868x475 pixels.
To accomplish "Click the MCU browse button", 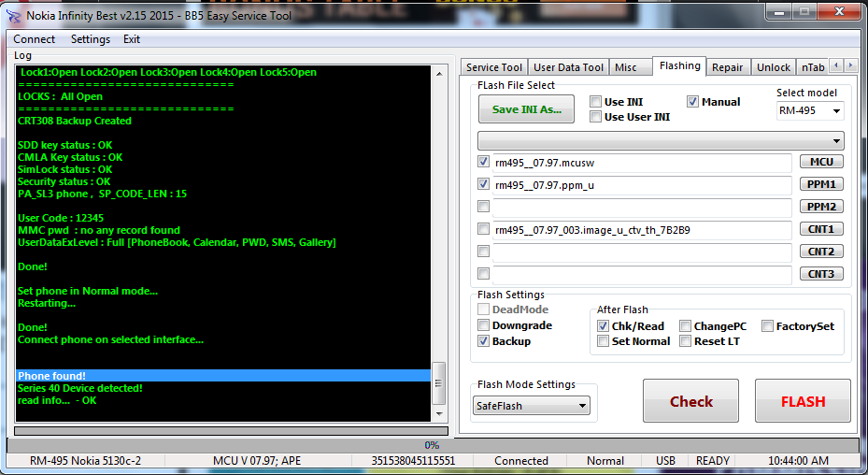I will 821,162.
